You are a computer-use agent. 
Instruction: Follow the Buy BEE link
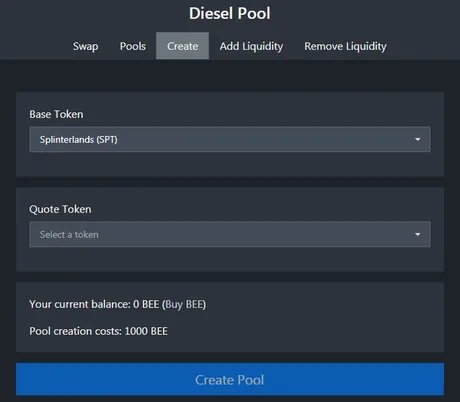click(x=185, y=304)
